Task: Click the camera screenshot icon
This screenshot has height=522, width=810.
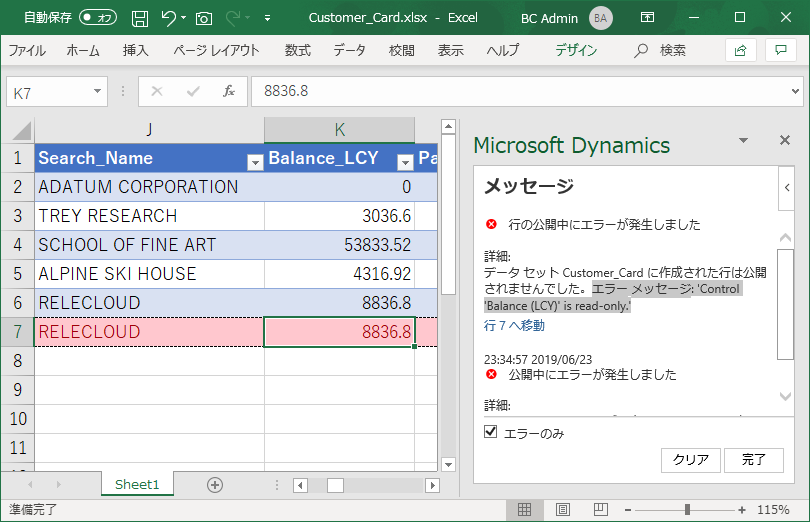Action: (x=204, y=19)
